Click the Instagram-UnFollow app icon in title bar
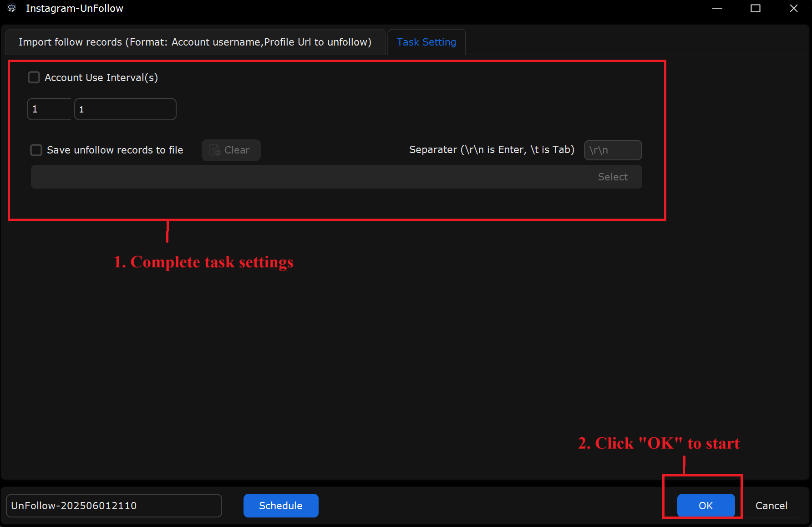The width and height of the screenshot is (812, 527). [x=11, y=8]
